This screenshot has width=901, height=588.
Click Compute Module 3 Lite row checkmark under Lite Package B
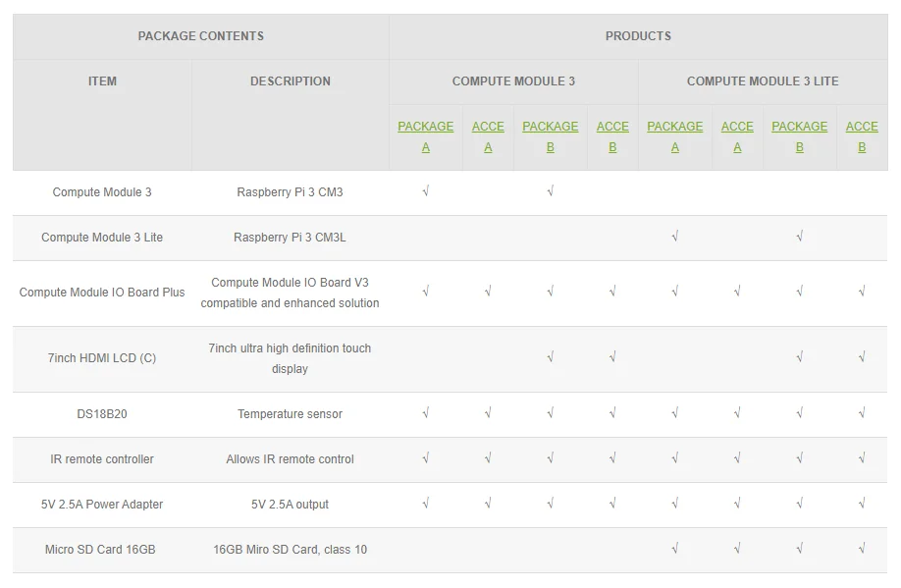point(799,237)
